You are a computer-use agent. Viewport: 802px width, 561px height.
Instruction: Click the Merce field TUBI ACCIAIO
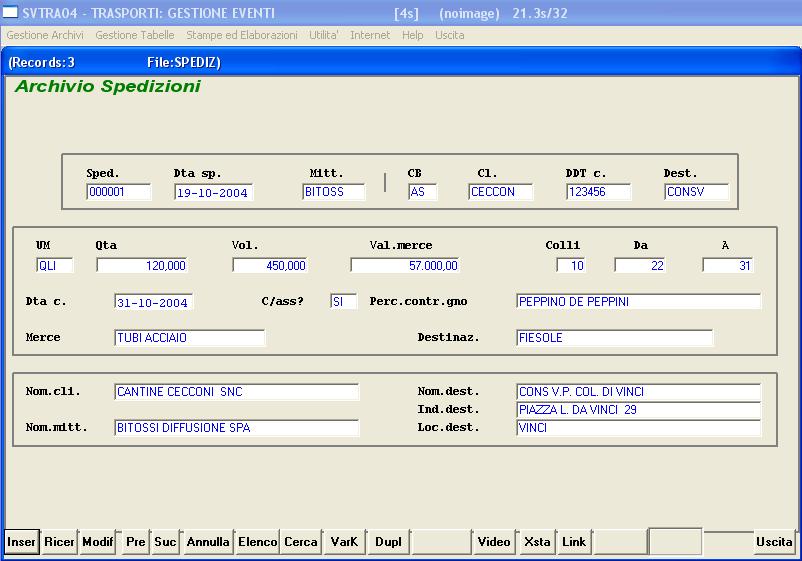(x=190, y=338)
